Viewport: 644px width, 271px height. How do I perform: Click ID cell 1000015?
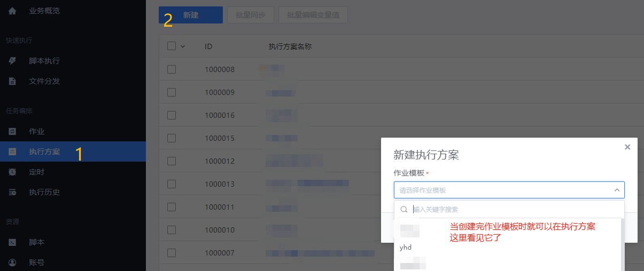pyautogui.click(x=220, y=138)
